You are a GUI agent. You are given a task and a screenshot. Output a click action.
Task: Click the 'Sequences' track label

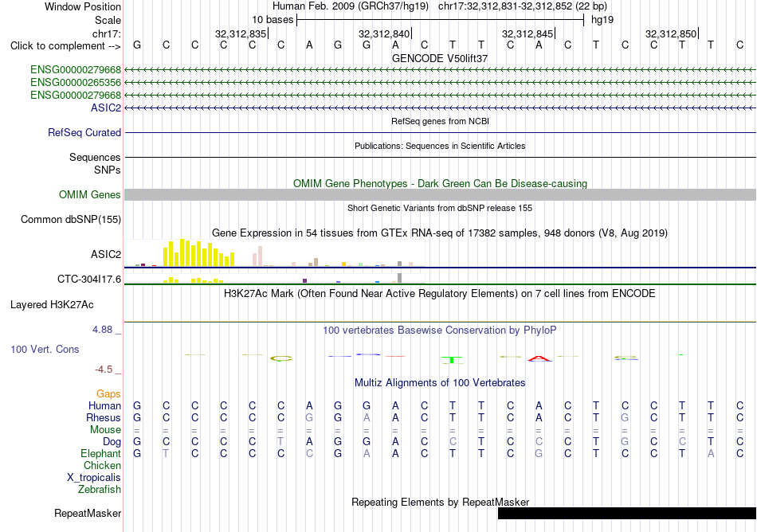tap(95, 157)
